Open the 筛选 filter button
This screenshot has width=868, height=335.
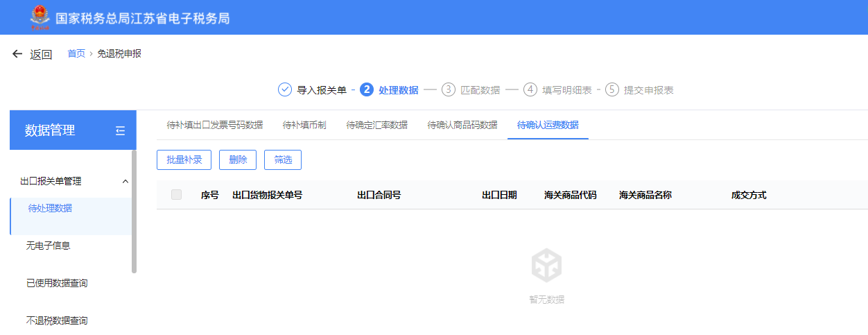283,160
